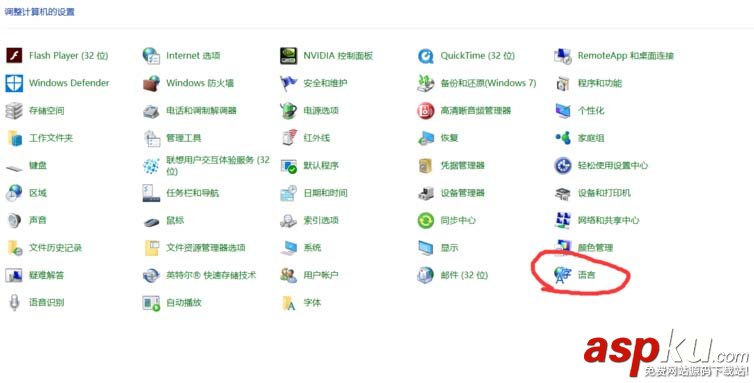The image size is (754, 383).
Task: Click the 语言 language icon
Action: (x=563, y=275)
